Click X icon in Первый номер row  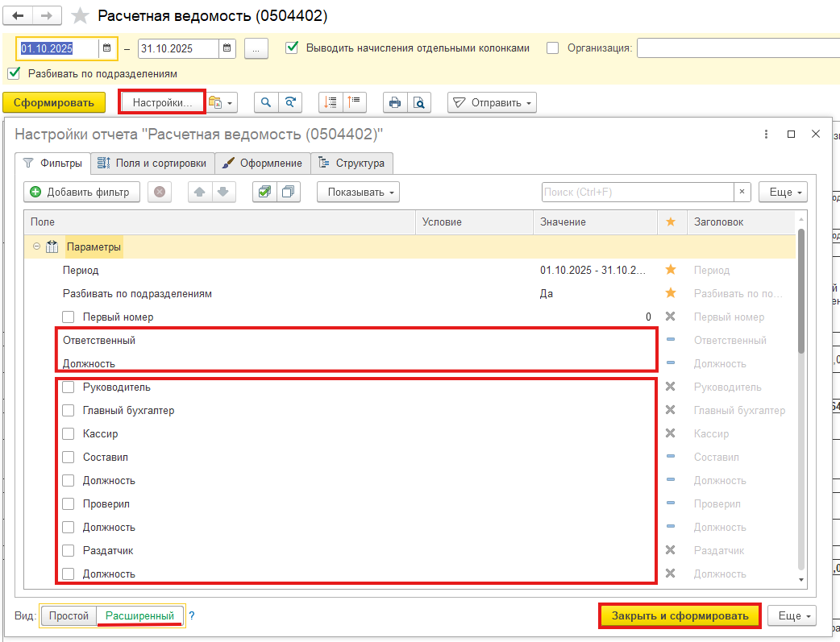670,317
